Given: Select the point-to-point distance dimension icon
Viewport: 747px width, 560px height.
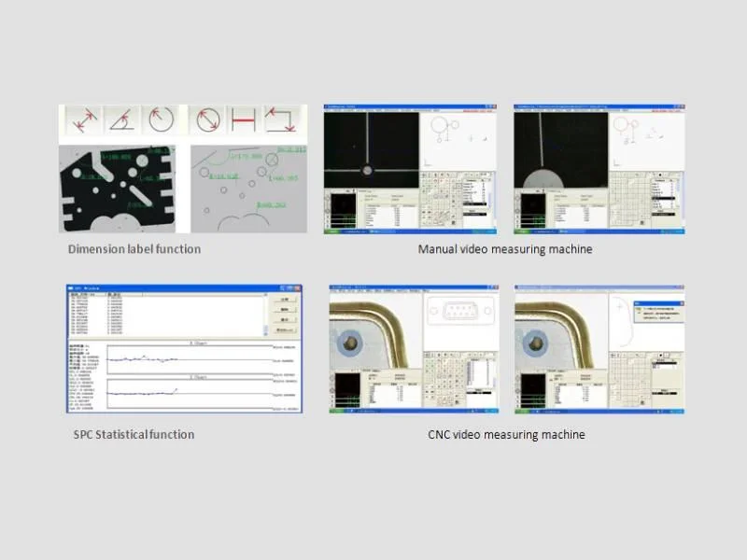Looking at the screenshot, I should 82,119.
